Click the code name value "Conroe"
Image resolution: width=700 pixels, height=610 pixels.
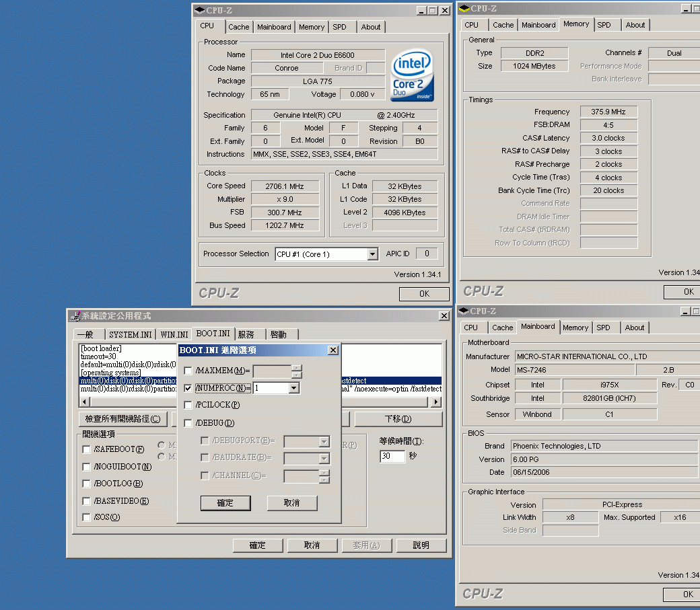click(x=287, y=69)
